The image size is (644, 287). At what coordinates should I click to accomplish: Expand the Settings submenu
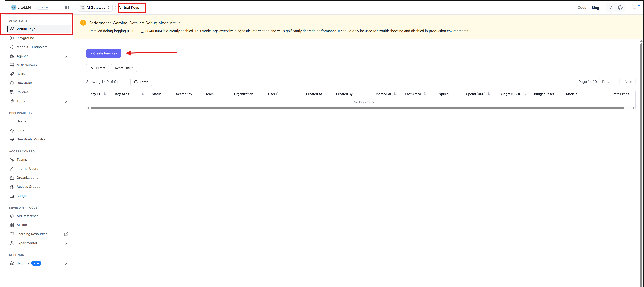(66, 263)
